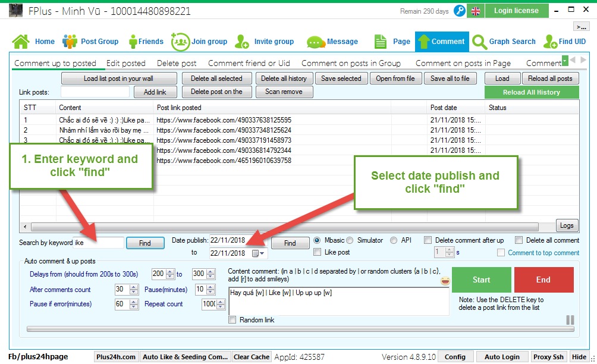The width and height of the screenshot is (597, 364).
Task: Switch to Edit posted tab
Action: pyautogui.click(x=126, y=63)
